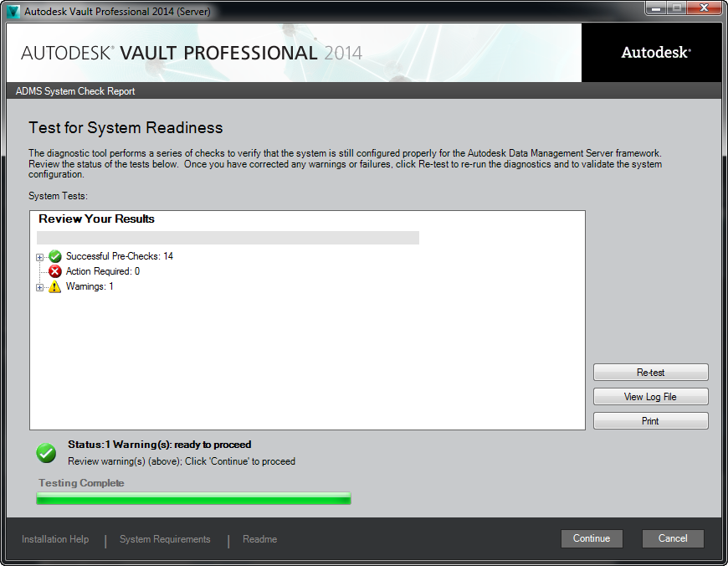Expand the Warnings tree node
The image size is (728, 566).
pyautogui.click(x=40, y=288)
